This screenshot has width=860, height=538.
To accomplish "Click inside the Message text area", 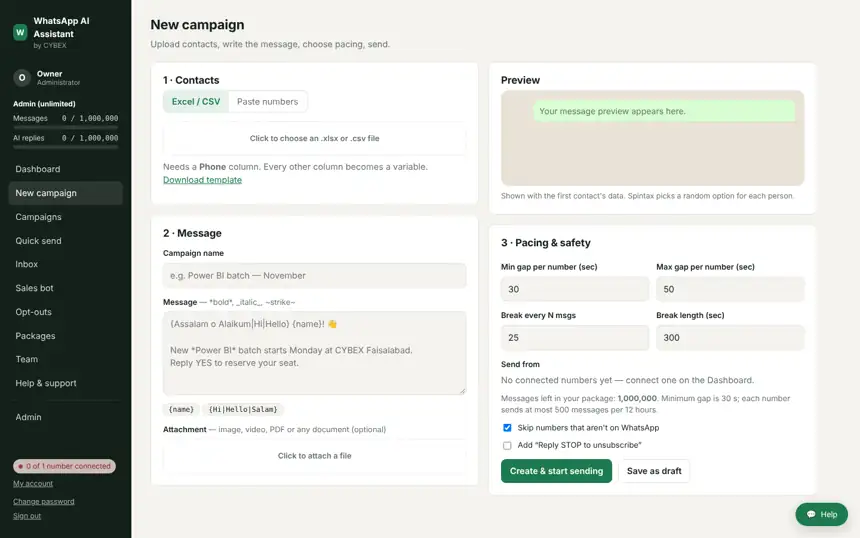I will pyautogui.click(x=314, y=353).
